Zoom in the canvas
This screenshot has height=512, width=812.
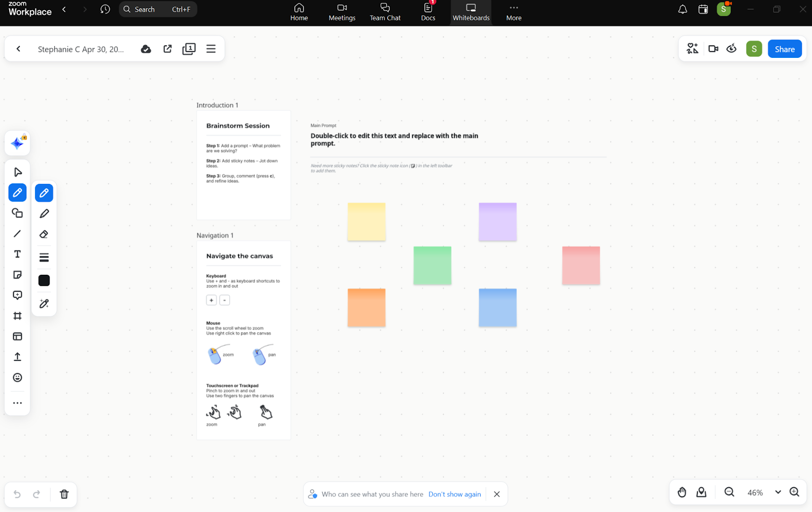click(795, 492)
